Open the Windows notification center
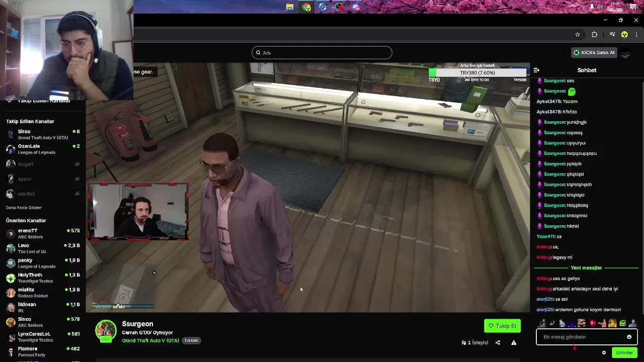644x362 pixels. 633,7
